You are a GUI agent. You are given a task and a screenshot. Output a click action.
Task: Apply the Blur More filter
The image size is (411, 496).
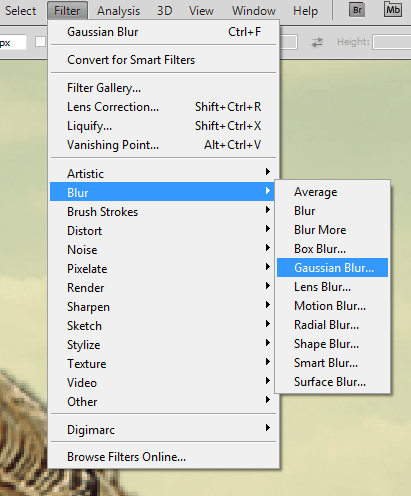[x=332, y=230]
